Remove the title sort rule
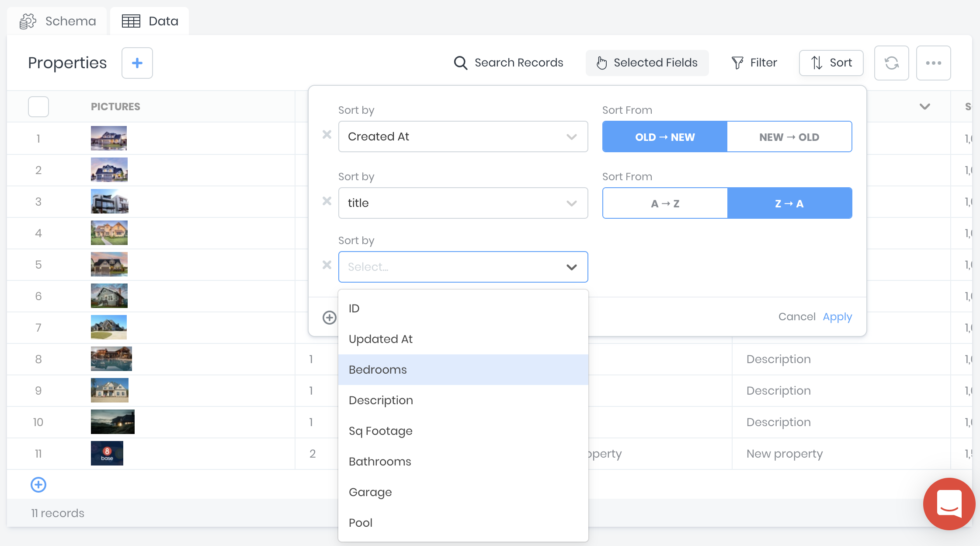Screen dimensions: 980x546 [327, 201]
